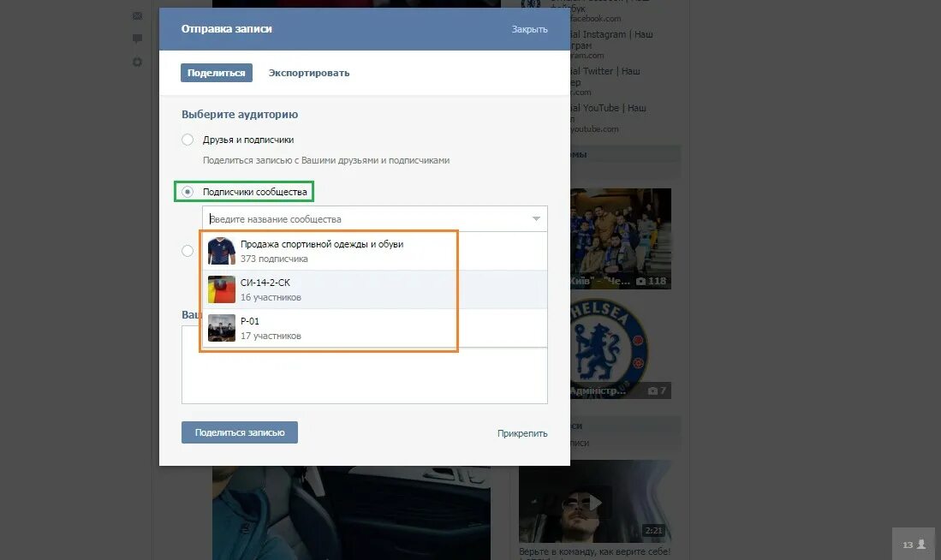Open the photo album with 118 photos
Screen dimensions: 941x560
coord(621,239)
